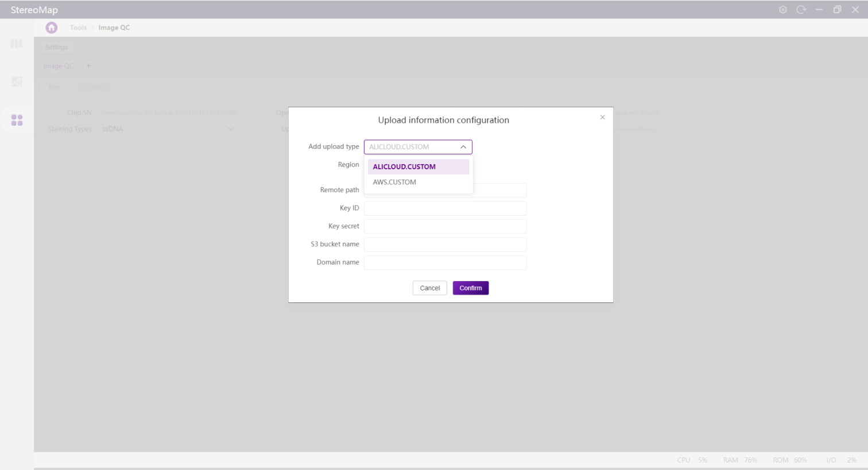Screen dimensions: 868x470
Task: Click the purple Confirm button
Action: point(470,288)
